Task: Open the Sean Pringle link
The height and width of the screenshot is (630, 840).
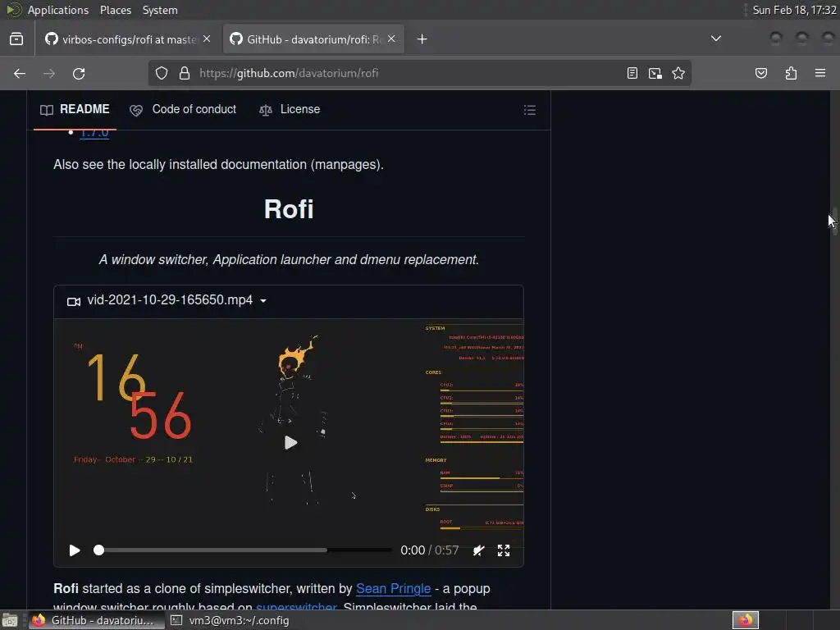Action: [x=393, y=588]
